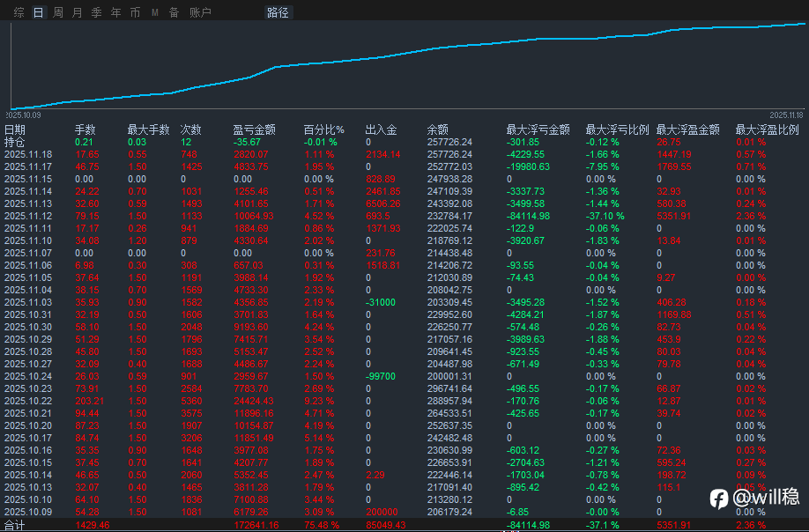Select the 2025.11.18 date row
The height and width of the screenshot is (532, 809).
tap(404, 155)
